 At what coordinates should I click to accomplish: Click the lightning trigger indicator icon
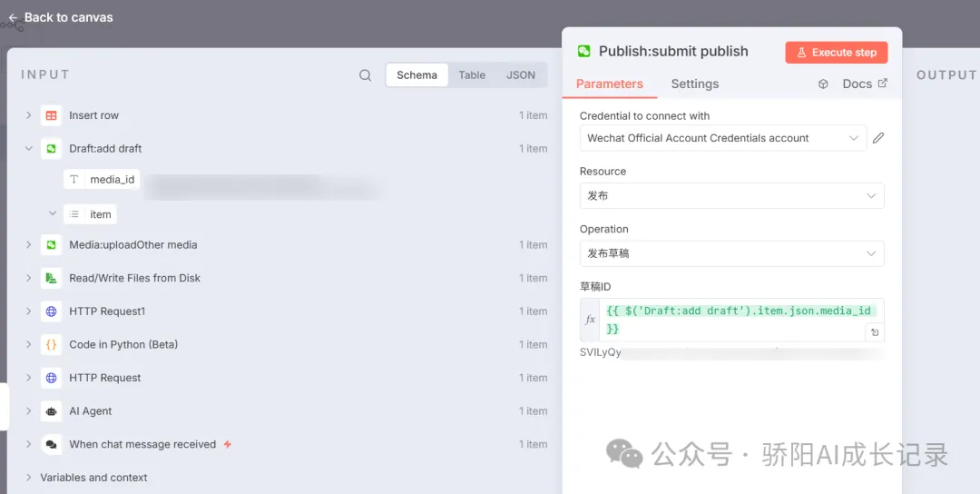click(x=228, y=444)
